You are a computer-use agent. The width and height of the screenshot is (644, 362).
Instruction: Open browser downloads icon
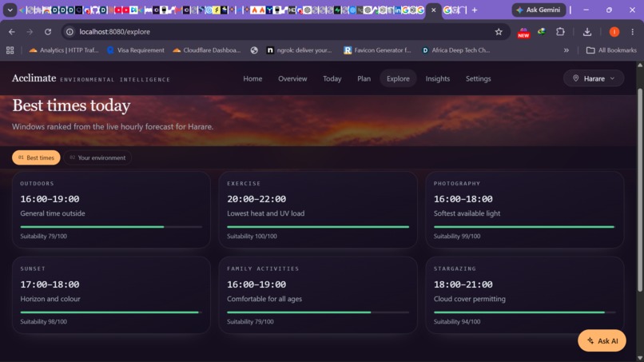(587, 32)
